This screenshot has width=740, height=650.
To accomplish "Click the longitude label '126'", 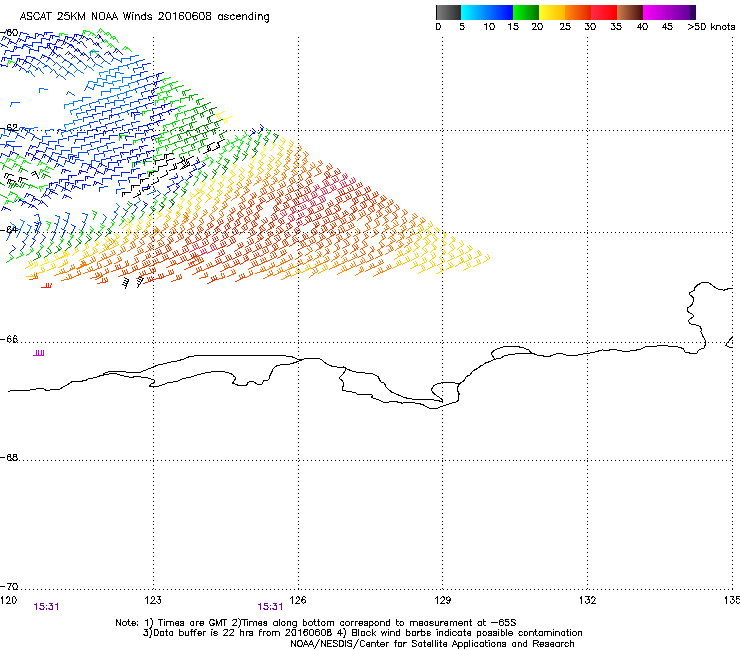I will click(x=298, y=600).
